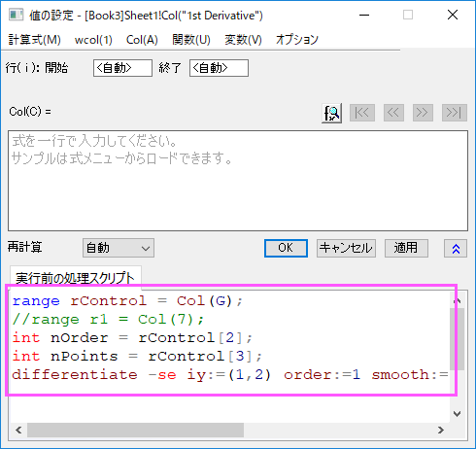
Task: Minimize the 値の設定 dialog
Action: pos(364,15)
